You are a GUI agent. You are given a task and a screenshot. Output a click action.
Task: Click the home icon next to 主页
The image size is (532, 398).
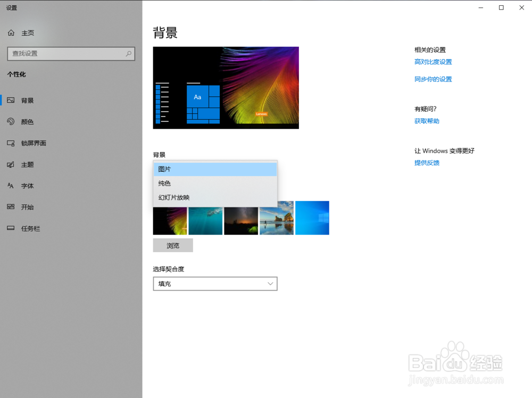[x=11, y=33]
